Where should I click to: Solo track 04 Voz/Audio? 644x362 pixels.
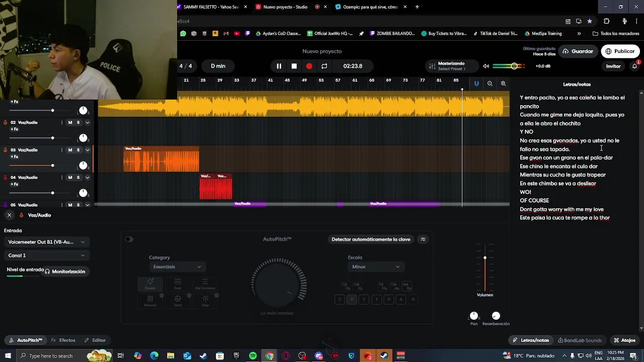[x=78, y=177]
